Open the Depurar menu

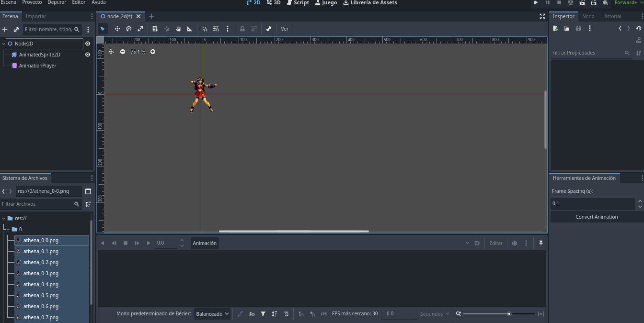point(57,2)
